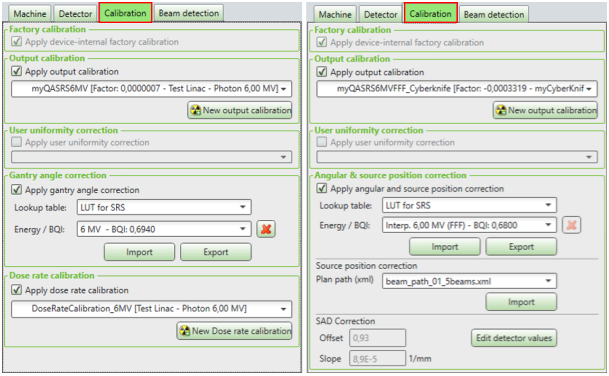This screenshot has width=609, height=376.
Task: Click red X delete icon in left panel
Action: (266, 229)
